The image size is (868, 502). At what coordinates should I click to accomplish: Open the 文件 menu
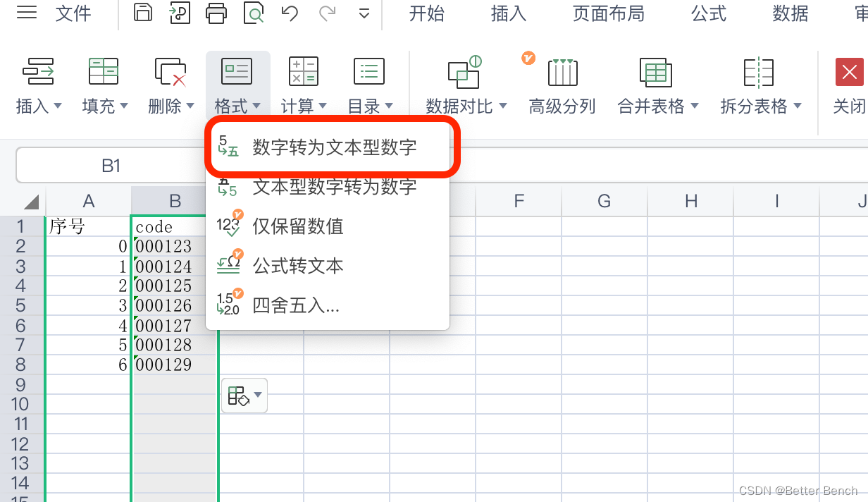pos(73,13)
